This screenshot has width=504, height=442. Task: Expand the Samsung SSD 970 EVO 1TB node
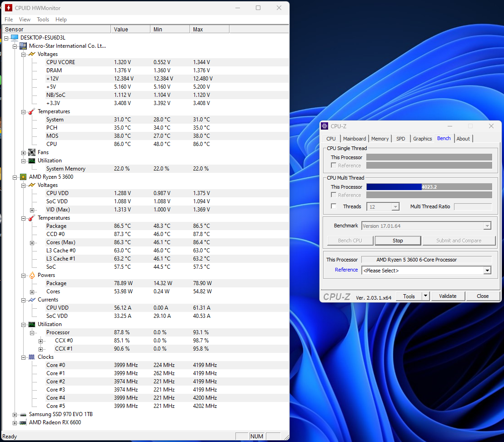[15, 414]
